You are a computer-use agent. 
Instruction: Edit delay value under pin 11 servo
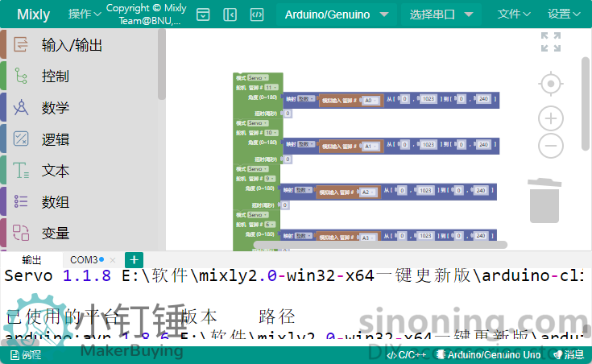288,114
